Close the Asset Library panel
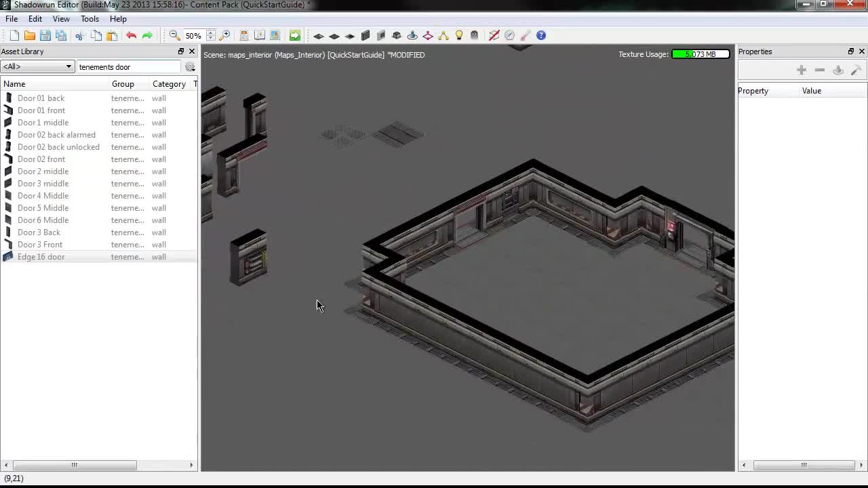 tap(192, 52)
